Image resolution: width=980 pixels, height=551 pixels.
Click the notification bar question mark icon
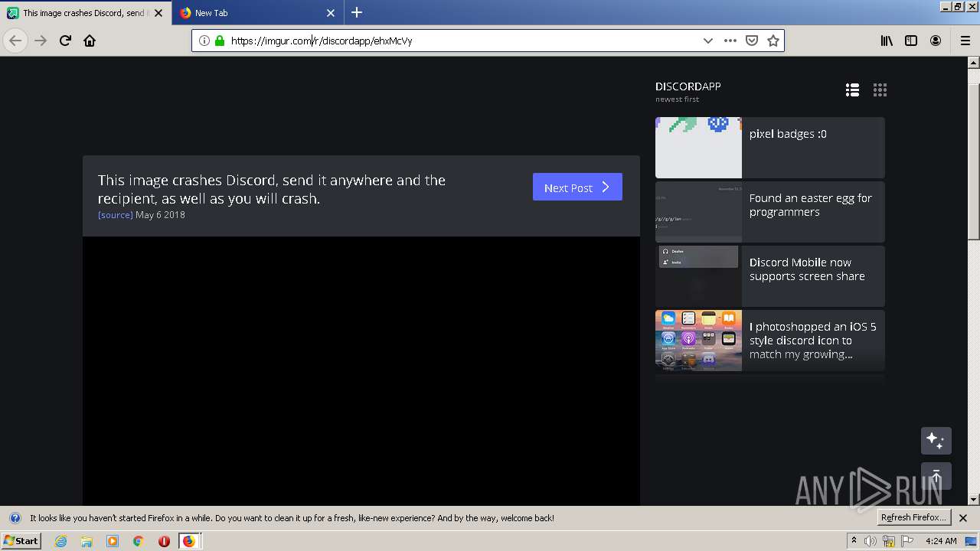coord(15,518)
